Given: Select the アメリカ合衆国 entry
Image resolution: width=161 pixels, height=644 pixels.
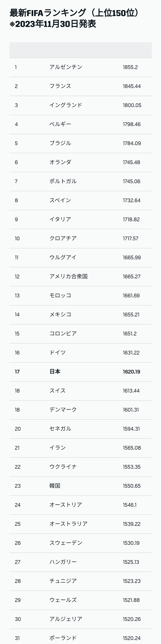Looking at the screenshot, I should (x=68, y=277).
